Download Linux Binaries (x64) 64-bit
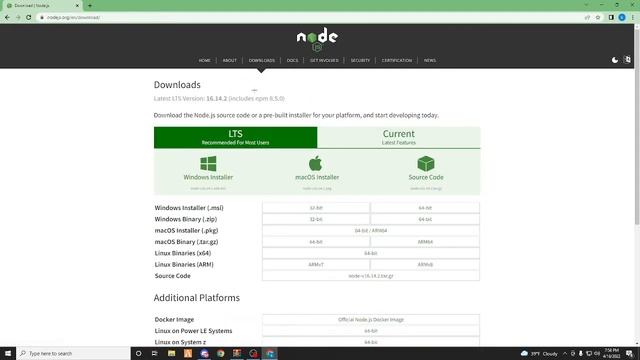 coord(371,253)
